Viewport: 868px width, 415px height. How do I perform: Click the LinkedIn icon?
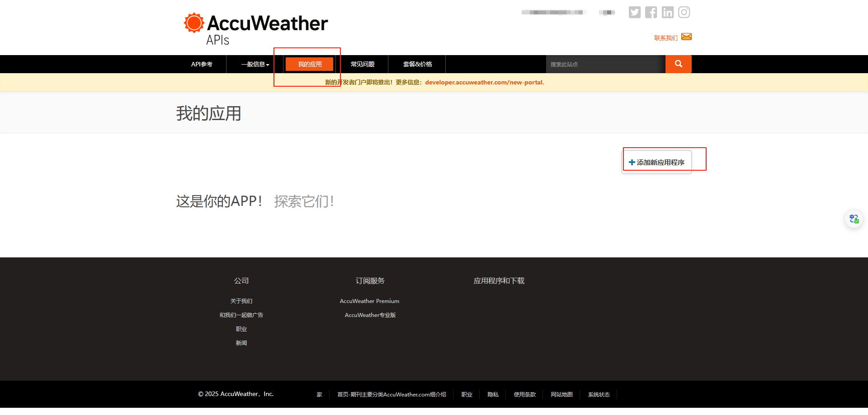point(668,12)
